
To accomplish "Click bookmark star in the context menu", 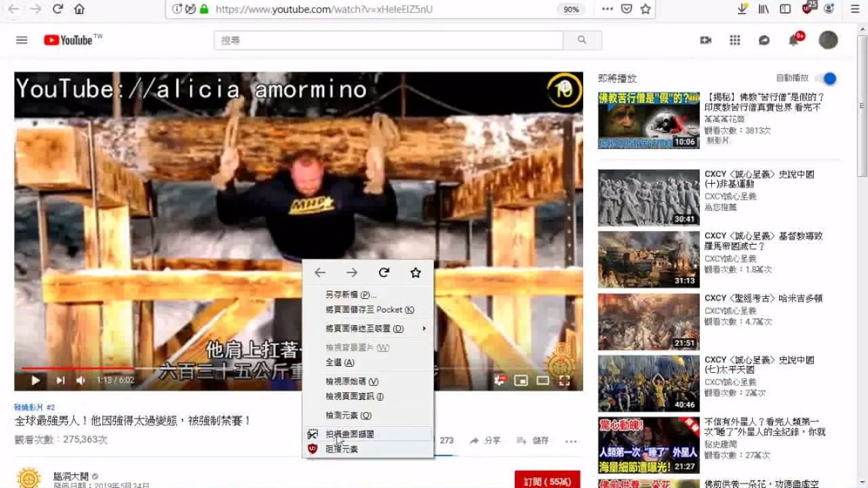I will 416,272.
